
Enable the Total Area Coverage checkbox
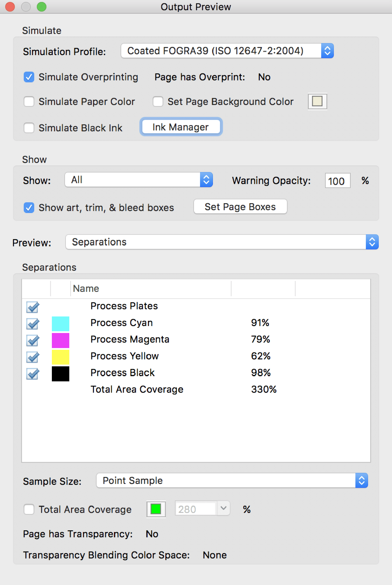pos(29,509)
